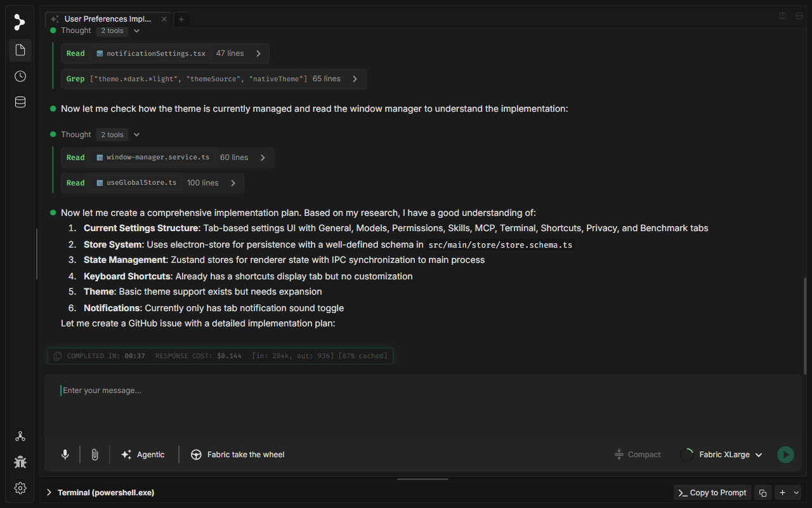The image size is (812, 508).
Task: Click the Keyboard Shortcuts list item
Action: [x=248, y=276]
